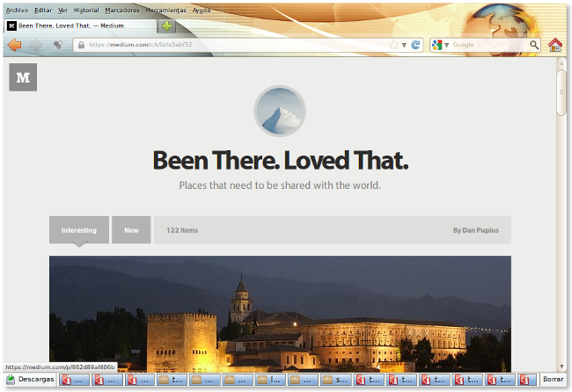Open the search engine selector dropdown

[x=440, y=45]
